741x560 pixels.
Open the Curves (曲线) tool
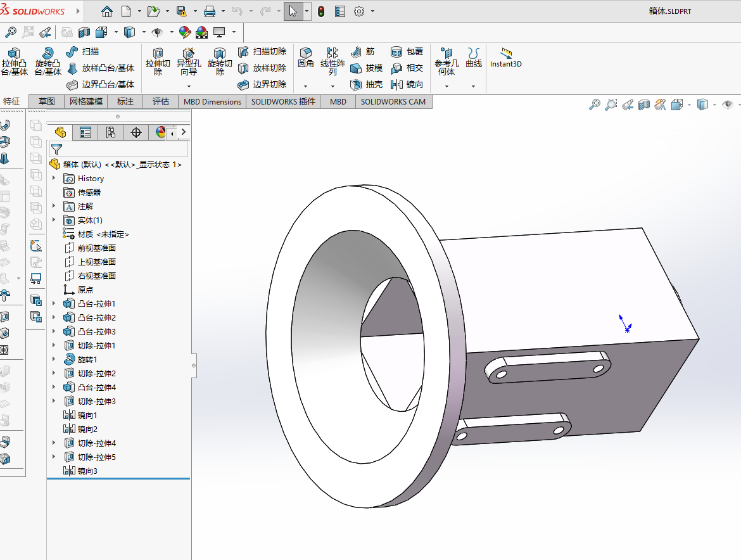(474, 58)
